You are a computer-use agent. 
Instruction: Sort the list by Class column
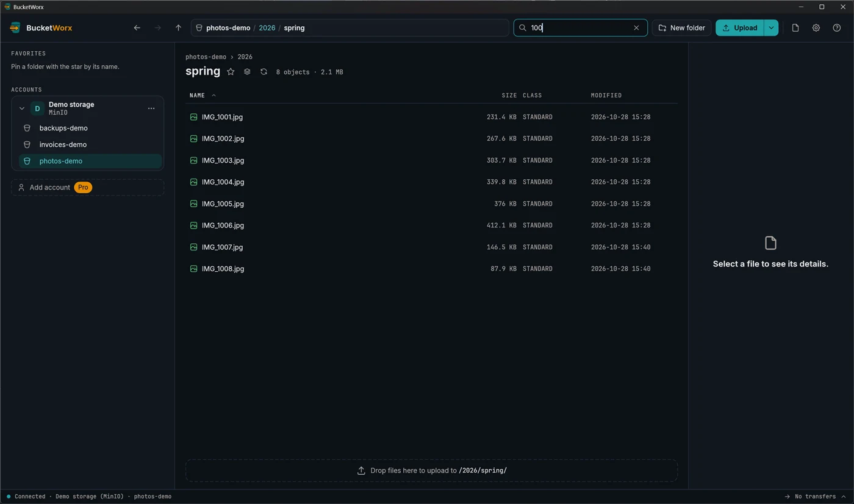(x=532, y=96)
